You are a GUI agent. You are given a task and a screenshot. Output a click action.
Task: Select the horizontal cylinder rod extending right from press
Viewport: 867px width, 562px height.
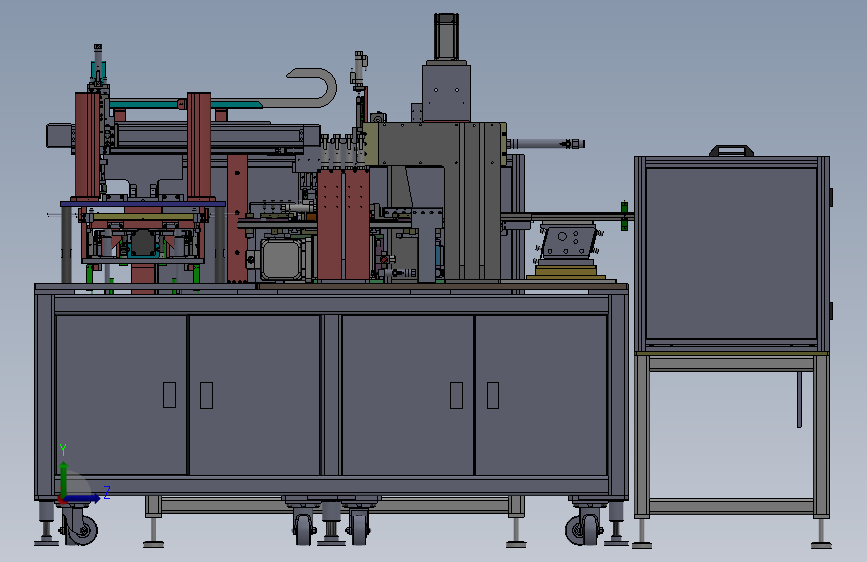[545, 144]
